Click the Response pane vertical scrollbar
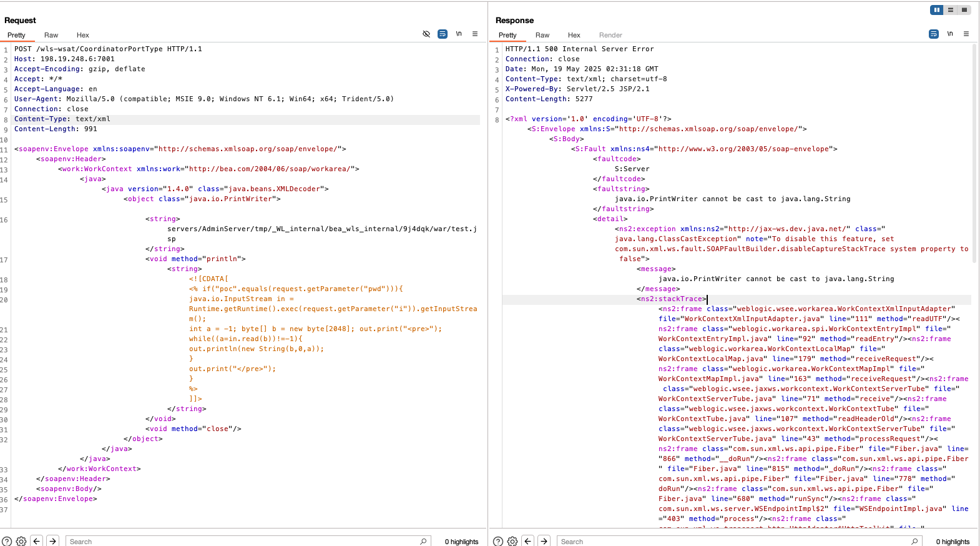The image size is (980, 546). point(974,154)
